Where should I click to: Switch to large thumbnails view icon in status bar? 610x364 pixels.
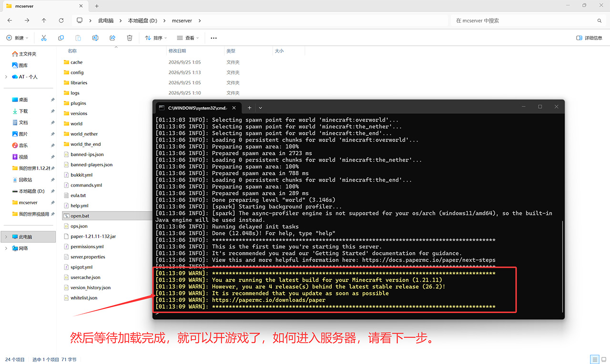point(604,359)
